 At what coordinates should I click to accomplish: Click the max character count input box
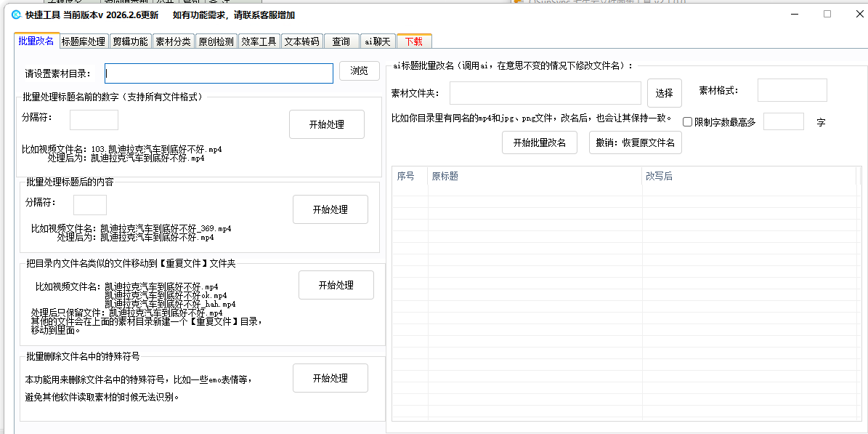[x=783, y=121]
